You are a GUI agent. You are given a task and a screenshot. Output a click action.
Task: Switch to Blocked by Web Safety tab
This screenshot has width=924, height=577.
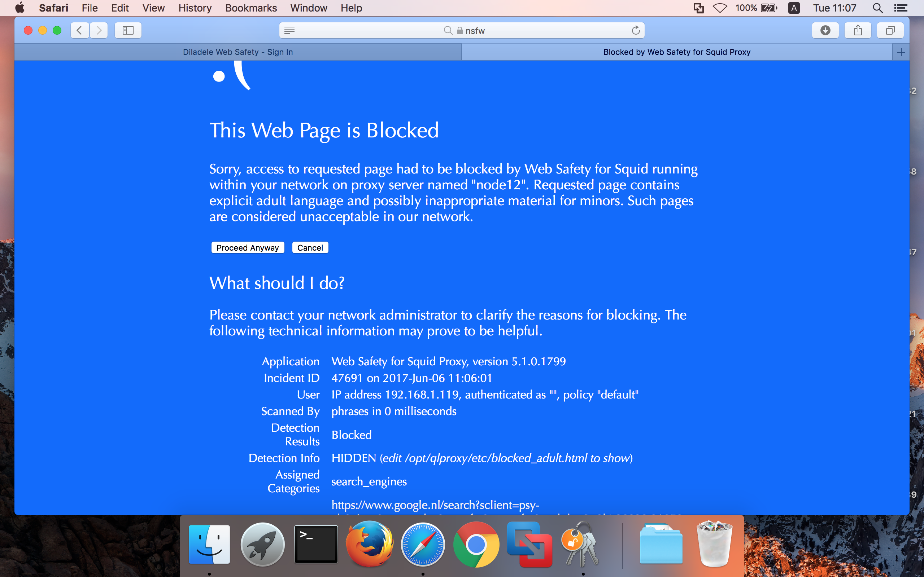click(x=676, y=51)
